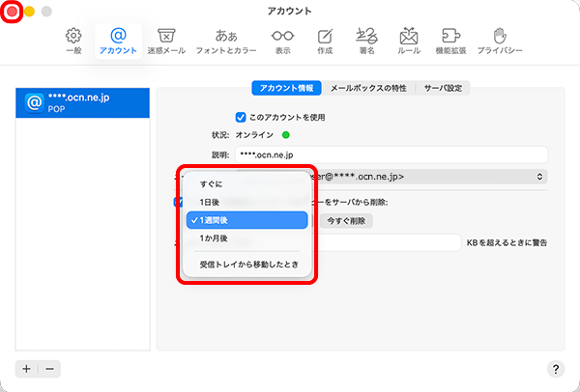Click the 説明 description text field
Screen dimensions: 580x392
(391, 154)
